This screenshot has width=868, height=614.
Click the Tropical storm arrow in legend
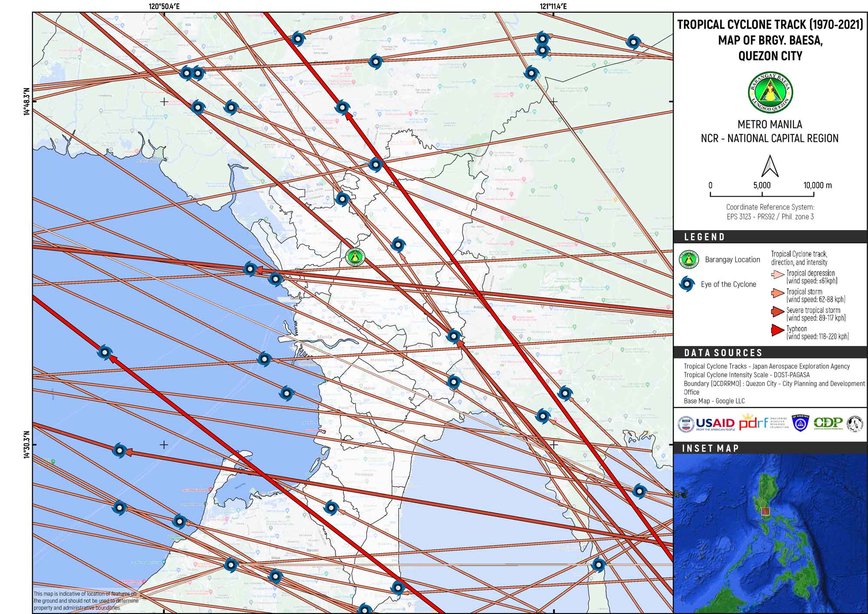coord(777,294)
